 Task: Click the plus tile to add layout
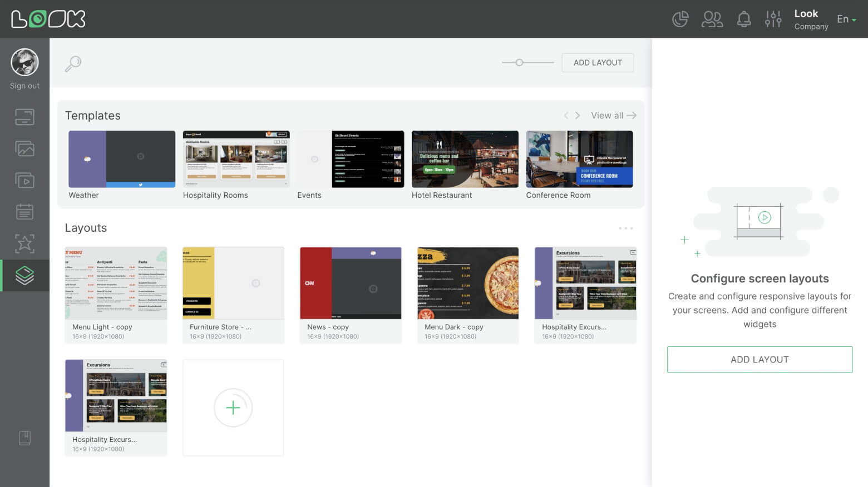coord(233,408)
